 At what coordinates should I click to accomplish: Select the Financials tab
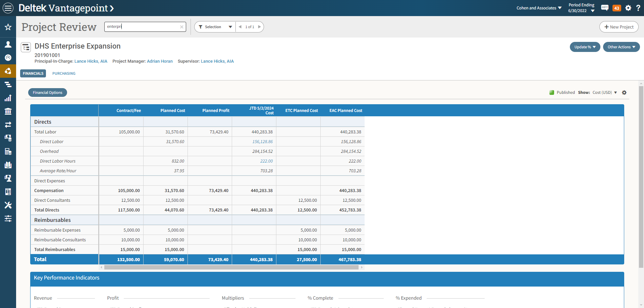tap(33, 73)
